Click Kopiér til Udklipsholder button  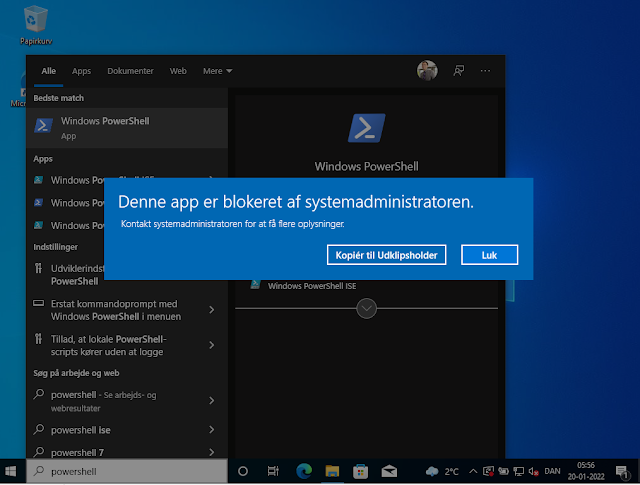coord(386,255)
